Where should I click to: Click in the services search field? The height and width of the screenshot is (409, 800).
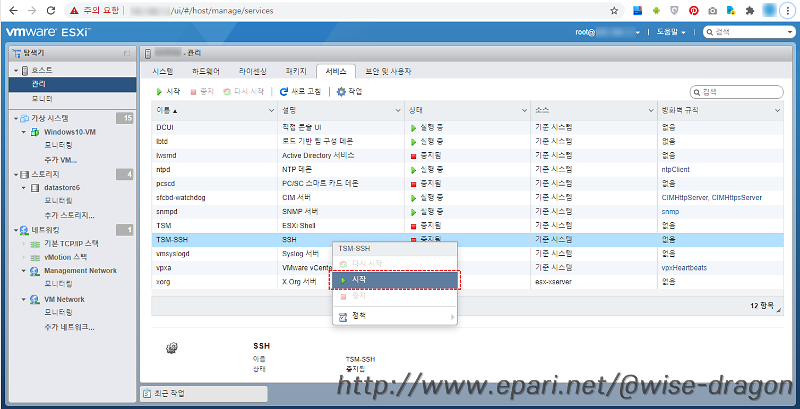[736, 92]
